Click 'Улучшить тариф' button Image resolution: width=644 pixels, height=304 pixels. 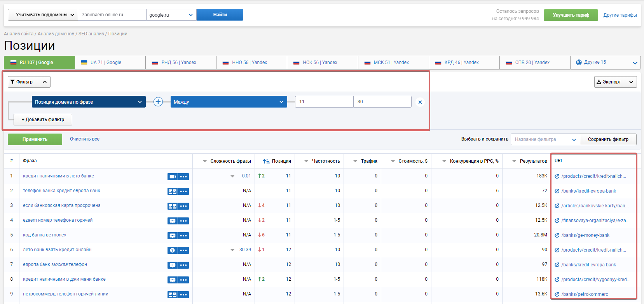571,15
